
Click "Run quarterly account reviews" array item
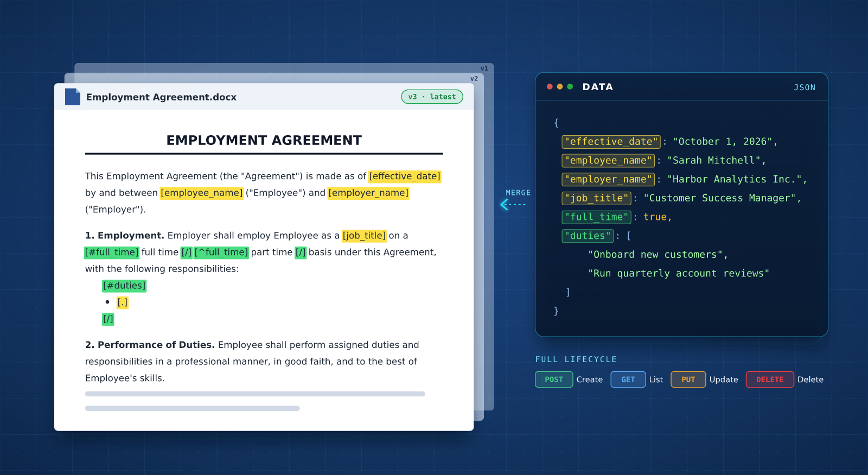679,274
